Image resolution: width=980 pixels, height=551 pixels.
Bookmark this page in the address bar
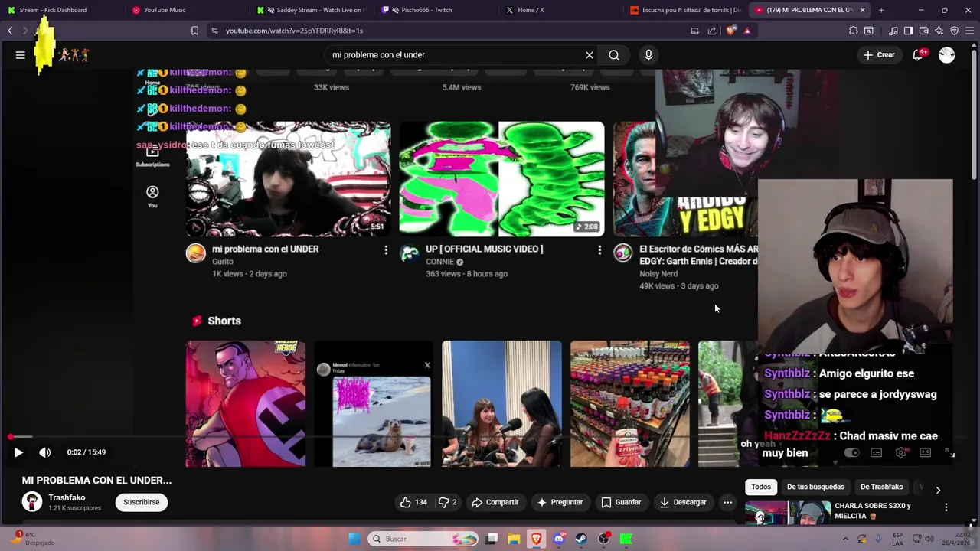point(194,31)
